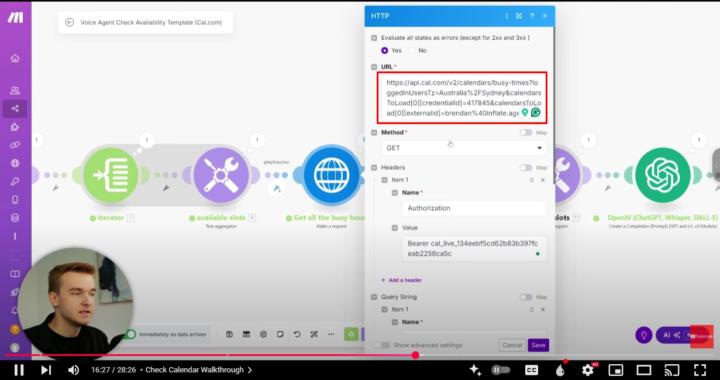Viewport: 720px width, 380px height.
Task: Toggle the Map switch for Method
Action: tap(526, 133)
